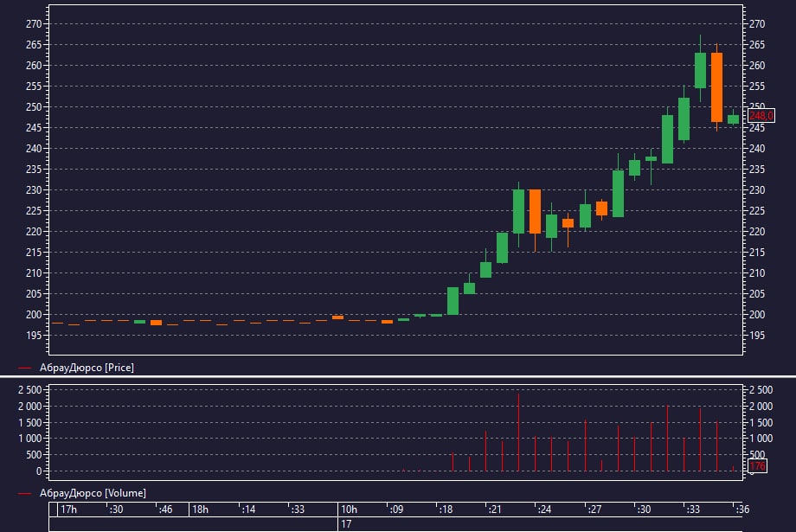796x532 pixels.
Task: Click the :09 time axis label
Action: [x=396, y=510]
